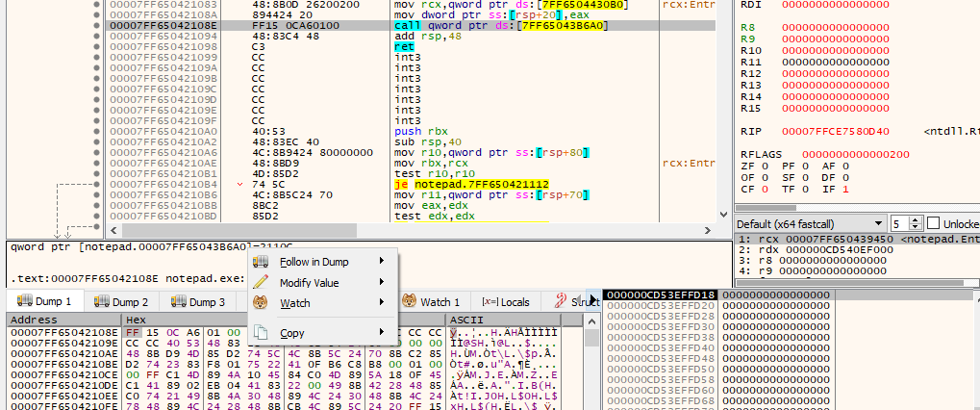Click the truck icon on Dump 3 tab
980x410 pixels.
178,302
